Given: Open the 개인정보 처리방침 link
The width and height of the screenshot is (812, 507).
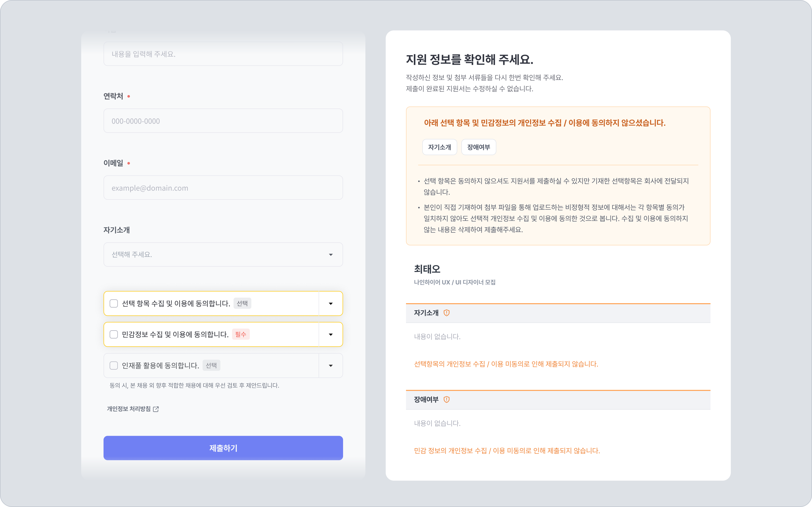Looking at the screenshot, I should click(129, 409).
